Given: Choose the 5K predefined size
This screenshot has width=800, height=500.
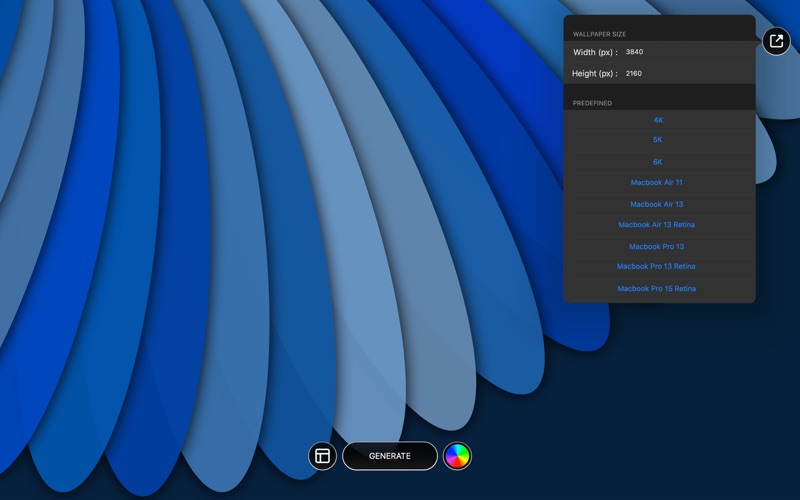Looking at the screenshot, I should 658,140.
